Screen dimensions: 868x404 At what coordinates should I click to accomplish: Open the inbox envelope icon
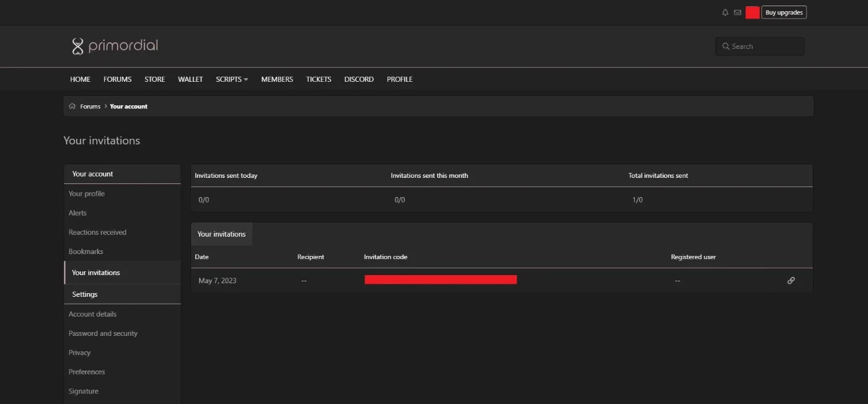(737, 12)
